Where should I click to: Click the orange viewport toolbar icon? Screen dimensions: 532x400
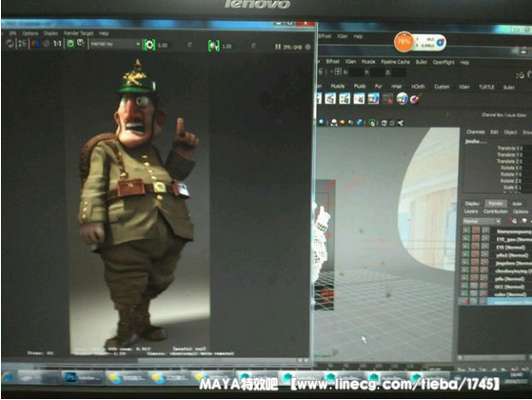click(343, 122)
